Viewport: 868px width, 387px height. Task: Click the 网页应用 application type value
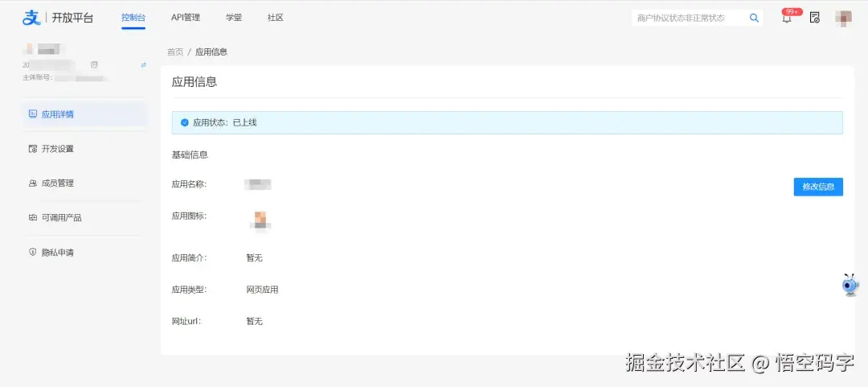[x=262, y=290]
